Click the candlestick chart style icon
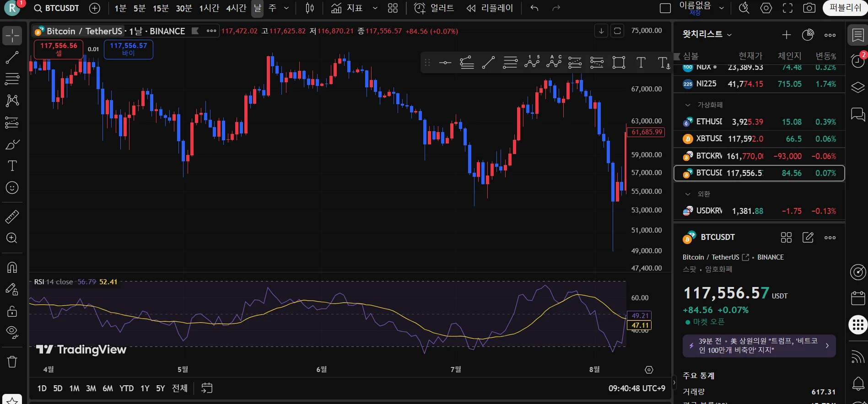868x404 pixels. click(310, 8)
